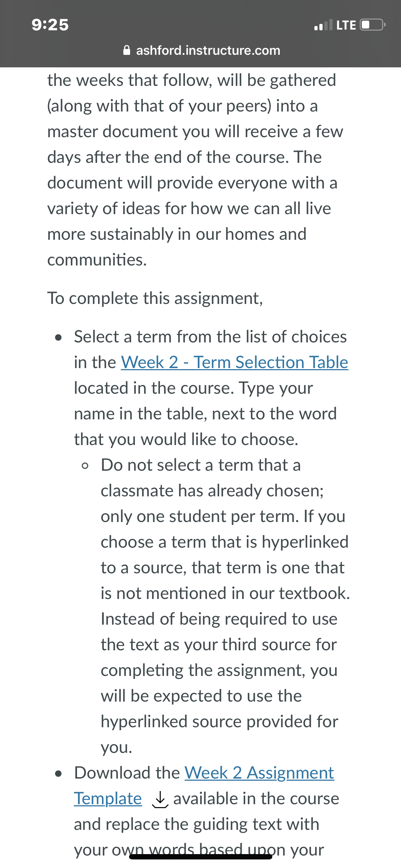Click the download arrow icon beside Template
Screen dimensions: 401x868
click(x=160, y=800)
